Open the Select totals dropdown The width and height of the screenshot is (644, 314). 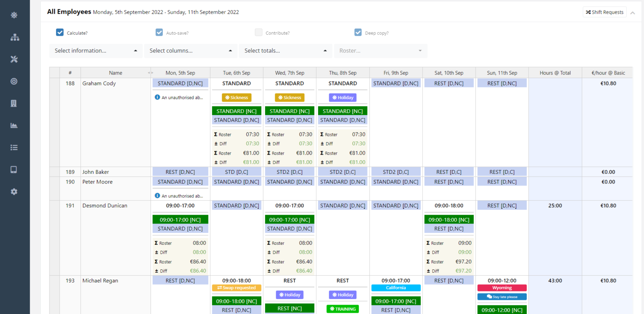[x=285, y=51]
